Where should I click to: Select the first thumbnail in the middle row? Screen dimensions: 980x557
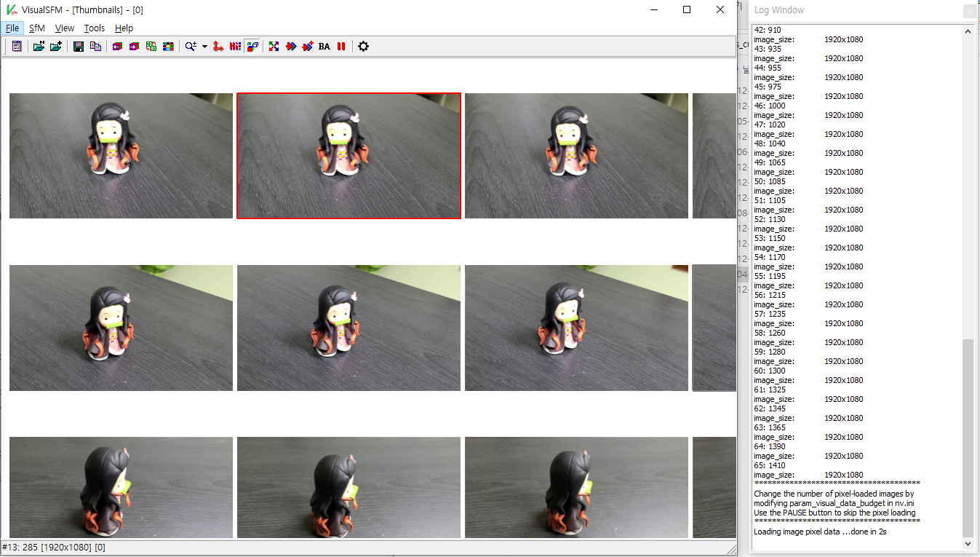[x=121, y=328]
